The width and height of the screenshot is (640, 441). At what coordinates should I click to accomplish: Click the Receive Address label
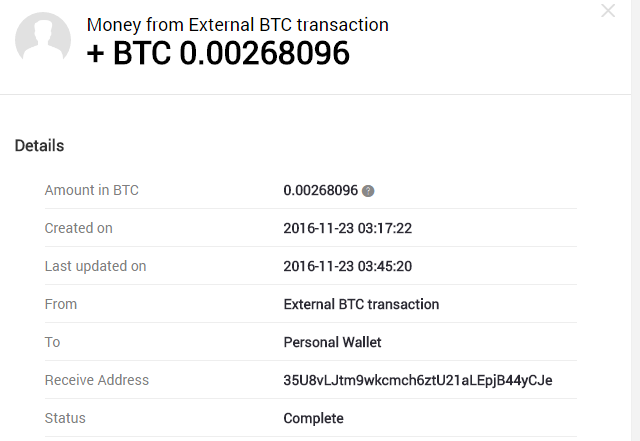coord(97,380)
